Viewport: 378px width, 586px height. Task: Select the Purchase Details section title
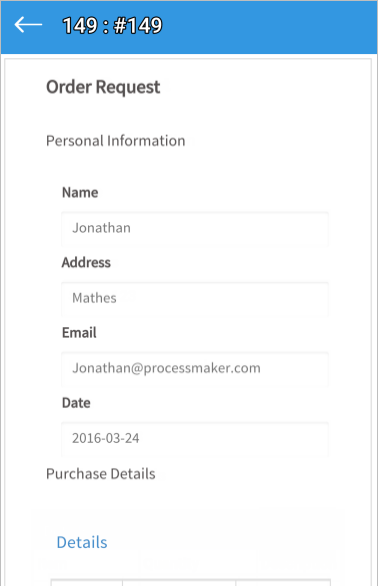[x=101, y=474]
